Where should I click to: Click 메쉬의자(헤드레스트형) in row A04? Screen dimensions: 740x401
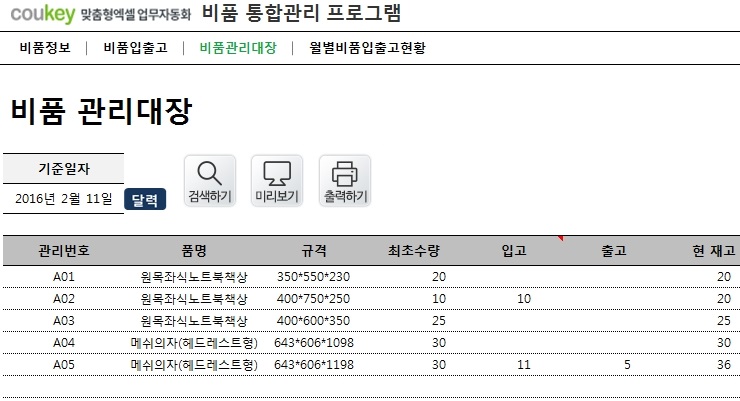coord(194,343)
